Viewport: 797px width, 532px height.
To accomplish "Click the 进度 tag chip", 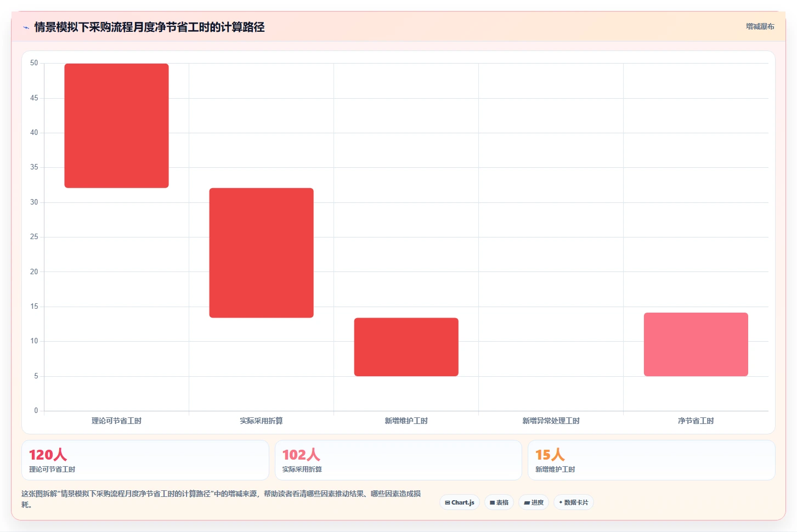I will pos(534,502).
